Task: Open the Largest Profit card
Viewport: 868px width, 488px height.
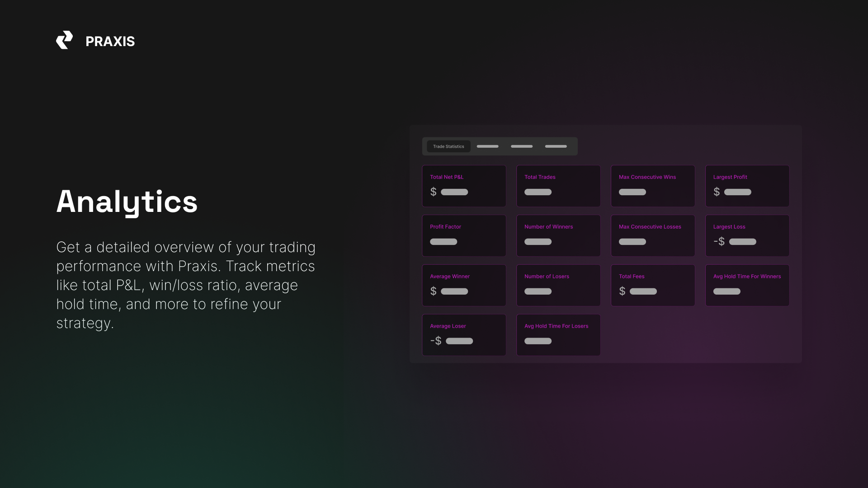Action: point(747,186)
